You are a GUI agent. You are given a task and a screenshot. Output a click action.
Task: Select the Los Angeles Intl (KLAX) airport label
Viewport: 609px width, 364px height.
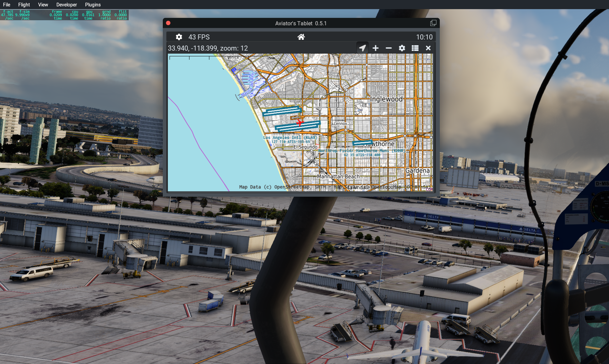point(290,138)
